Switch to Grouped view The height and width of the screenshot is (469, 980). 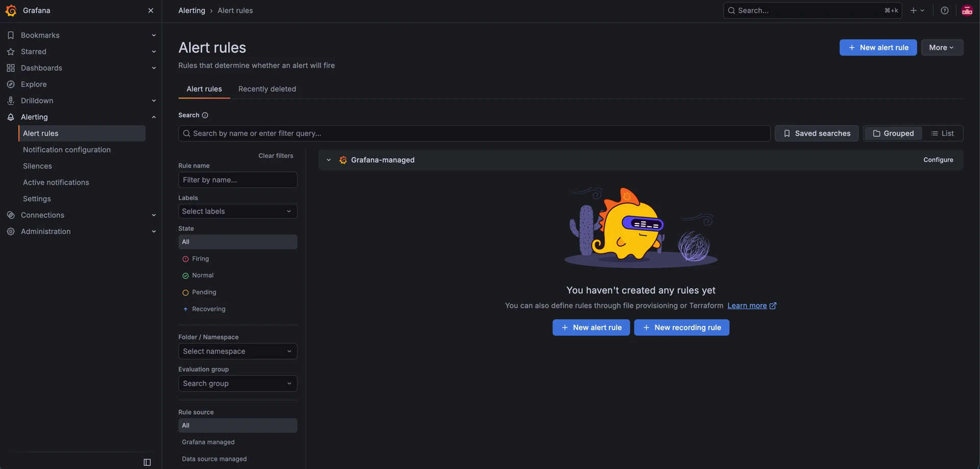point(893,133)
